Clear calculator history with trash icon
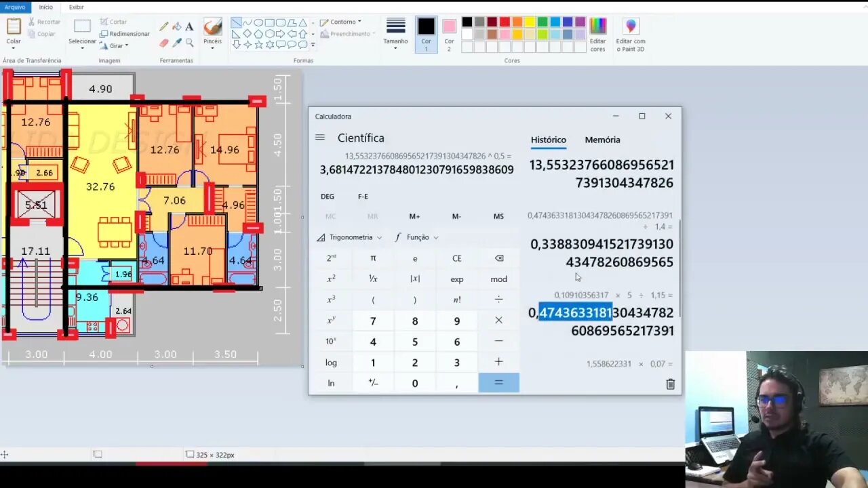This screenshot has height=488, width=868. tap(670, 384)
